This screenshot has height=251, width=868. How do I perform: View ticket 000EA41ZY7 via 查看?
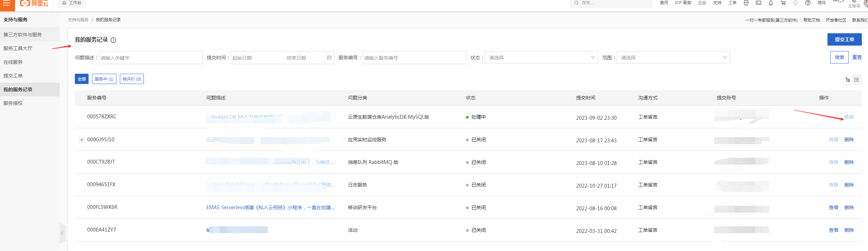tap(834, 230)
